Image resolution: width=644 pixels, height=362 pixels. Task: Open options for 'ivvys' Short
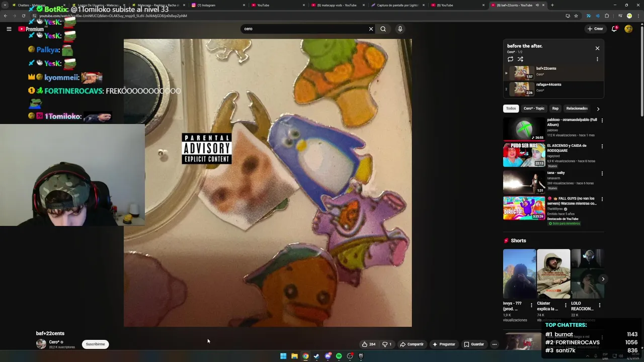(x=531, y=305)
